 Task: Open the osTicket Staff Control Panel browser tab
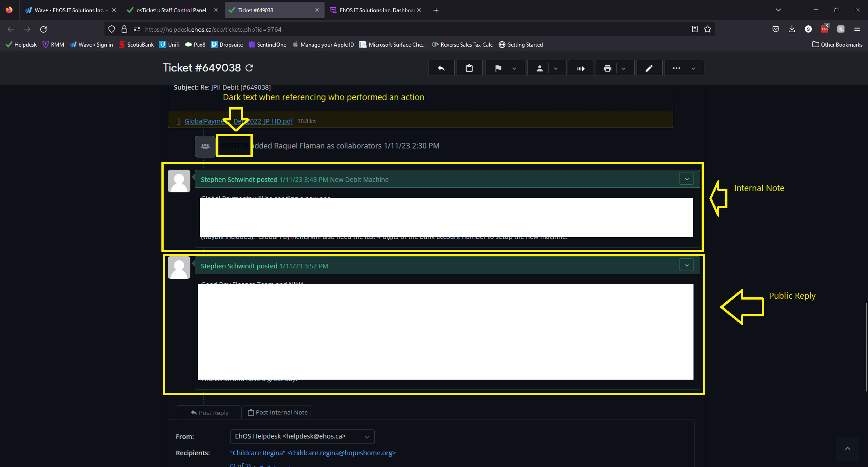tap(171, 10)
